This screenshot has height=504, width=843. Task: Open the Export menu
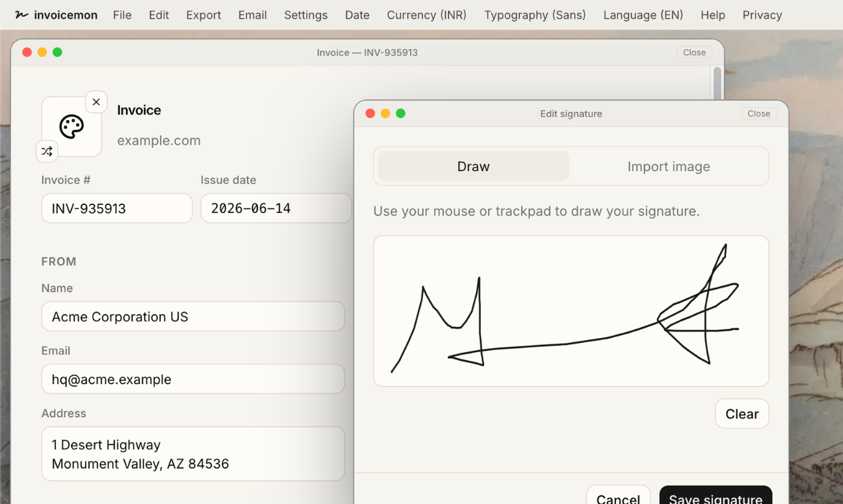coord(204,15)
